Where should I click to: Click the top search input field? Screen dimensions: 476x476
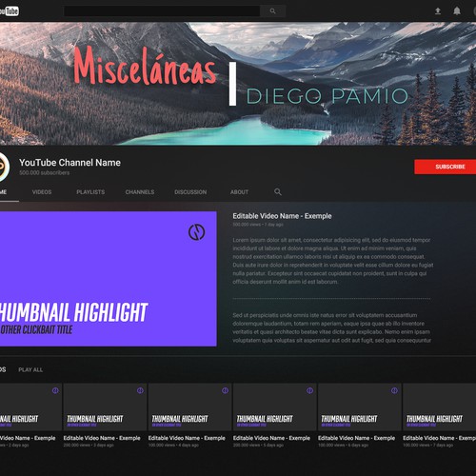click(x=162, y=11)
